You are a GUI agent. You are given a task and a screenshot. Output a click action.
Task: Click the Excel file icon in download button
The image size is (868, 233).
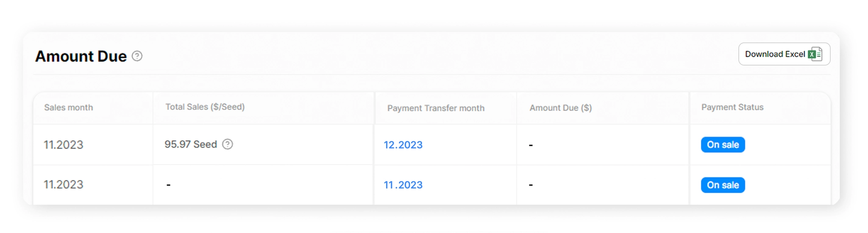(815, 54)
